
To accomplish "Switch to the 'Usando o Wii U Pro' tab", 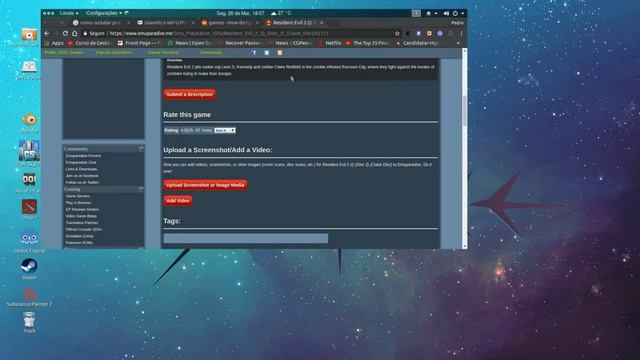I will pyautogui.click(x=165, y=23).
